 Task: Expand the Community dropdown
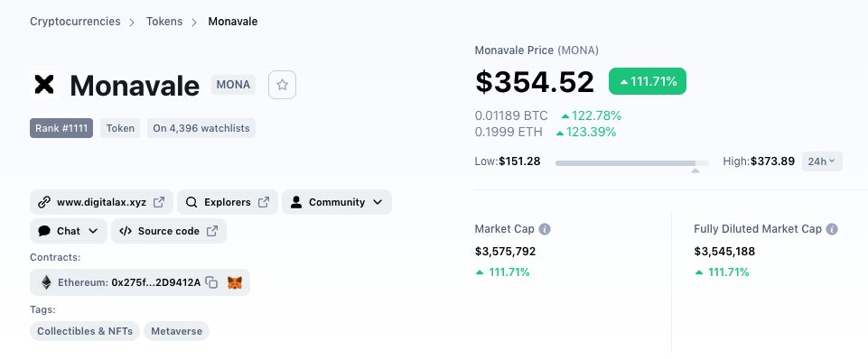337,202
